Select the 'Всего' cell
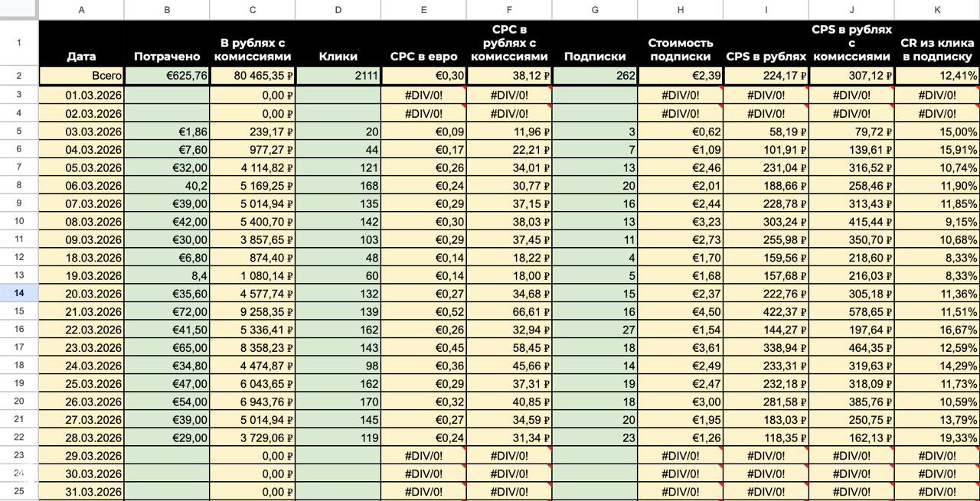Screen dimensions: 980x501 (81, 76)
